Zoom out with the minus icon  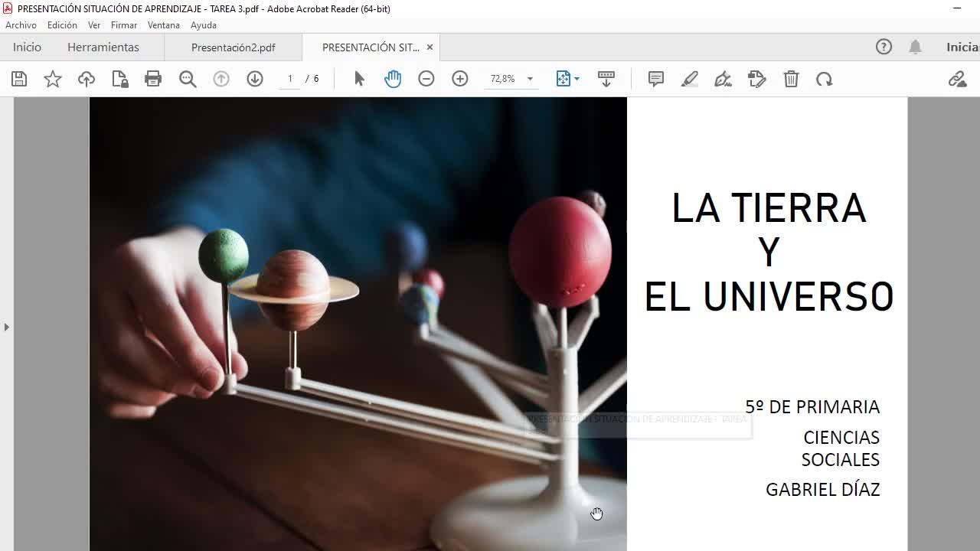[x=426, y=79]
